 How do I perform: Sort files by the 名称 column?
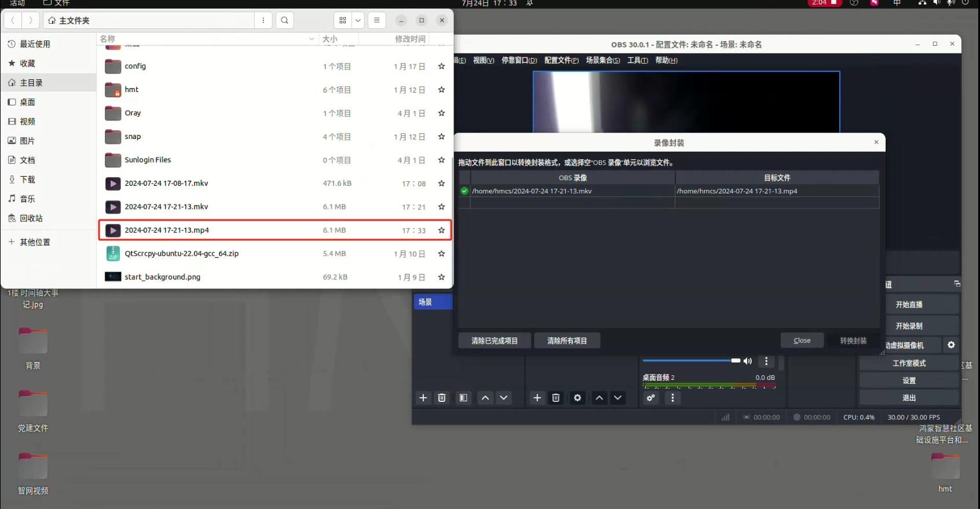pos(208,39)
